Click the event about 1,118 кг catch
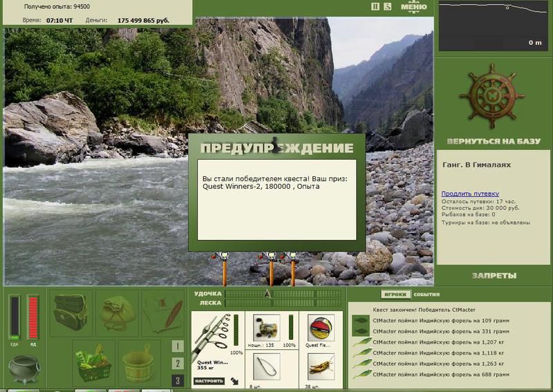 (438, 353)
